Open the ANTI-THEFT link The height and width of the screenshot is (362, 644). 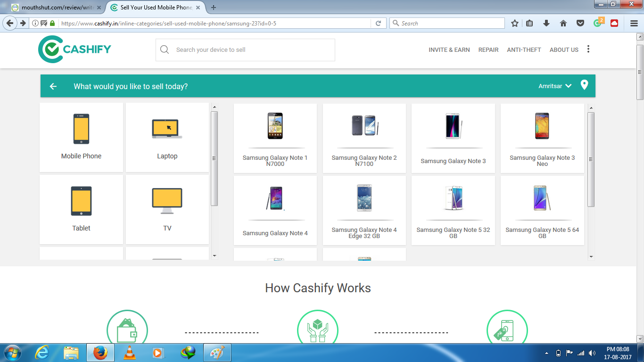click(x=524, y=49)
